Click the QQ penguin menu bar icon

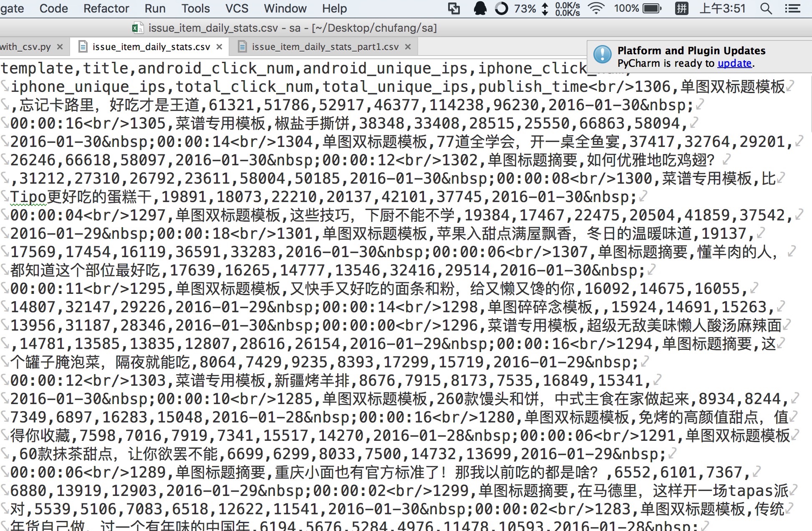pos(480,8)
